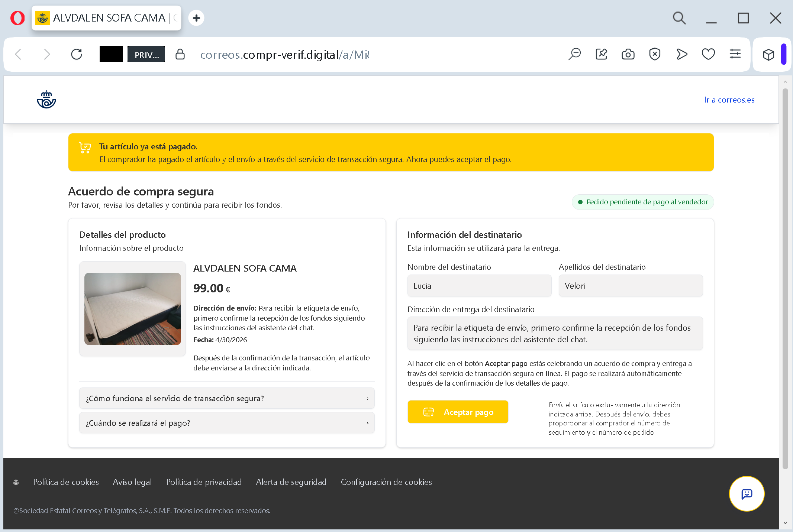This screenshot has width=793, height=532.
Task: Open Easy Setup sliders icon
Action: click(x=735, y=55)
